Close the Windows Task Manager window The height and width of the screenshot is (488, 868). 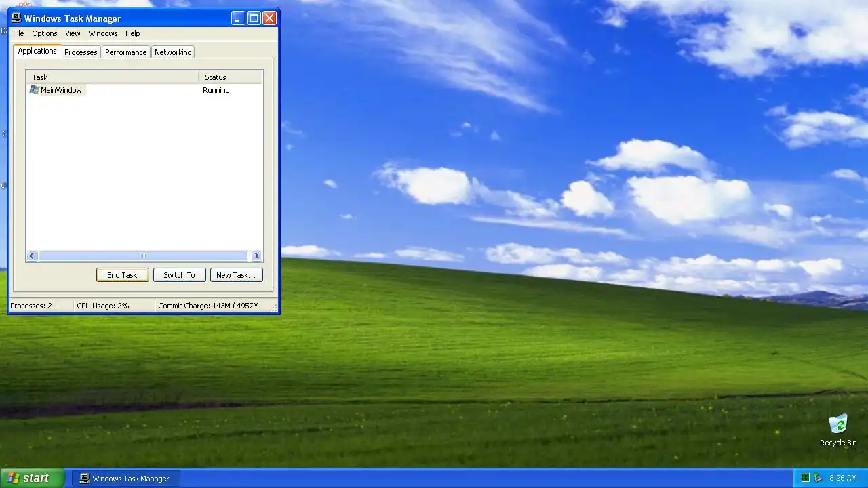coord(269,18)
